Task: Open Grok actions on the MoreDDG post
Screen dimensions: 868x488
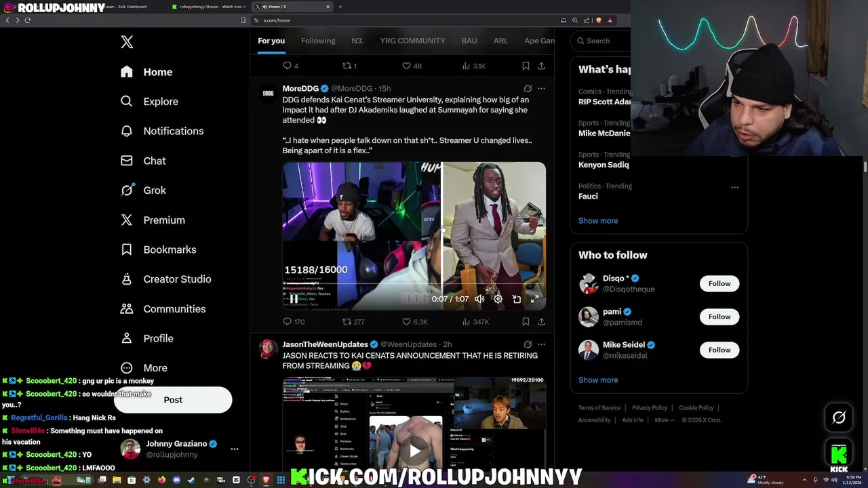Action: pos(528,89)
